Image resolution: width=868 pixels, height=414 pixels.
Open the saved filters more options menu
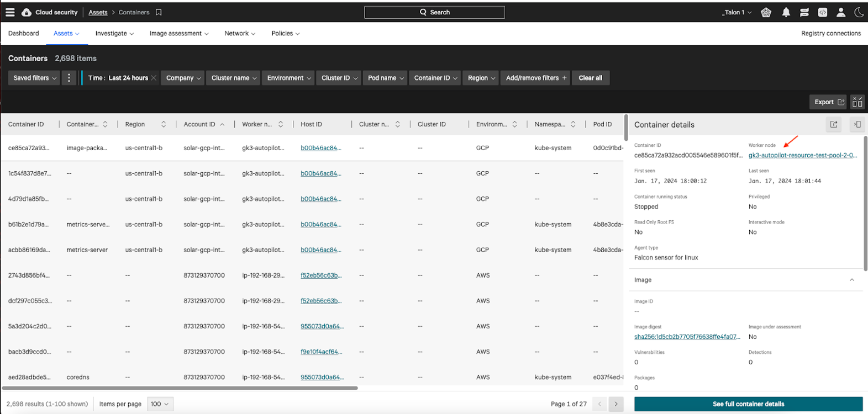click(69, 78)
